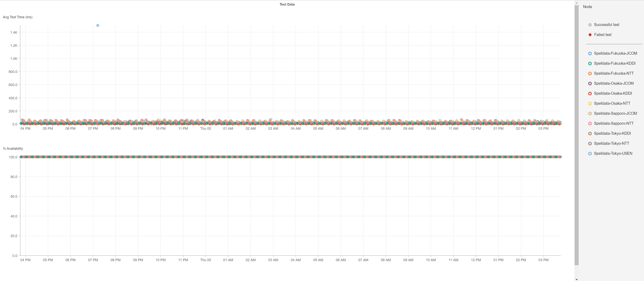Screen dimensions: 644x281
Task: Select the outlier data point above 1.4K
Action: pyautogui.click(x=98, y=26)
